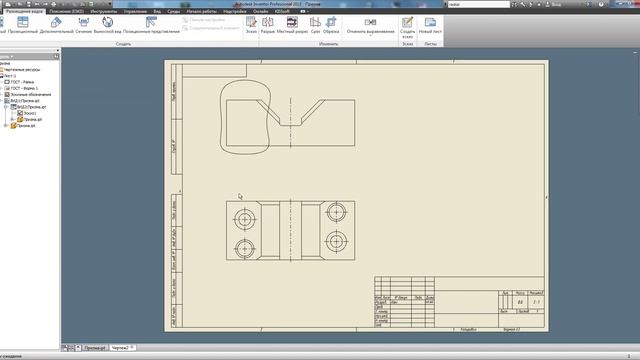Open the Управление ribbon tab
This screenshot has width=640, height=360.
pyautogui.click(x=135, y=11)
